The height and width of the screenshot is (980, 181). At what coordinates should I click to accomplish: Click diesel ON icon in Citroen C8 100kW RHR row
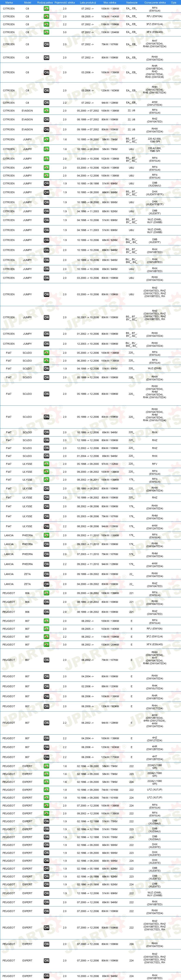(x=46, y=72)
